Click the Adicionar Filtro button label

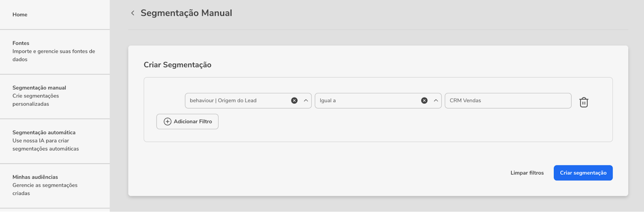coord(193,121)
